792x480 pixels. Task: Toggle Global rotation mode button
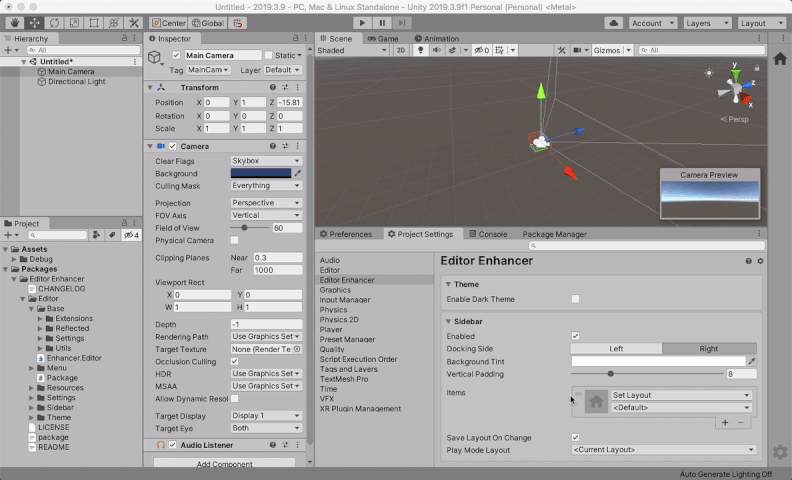point(208,23)
